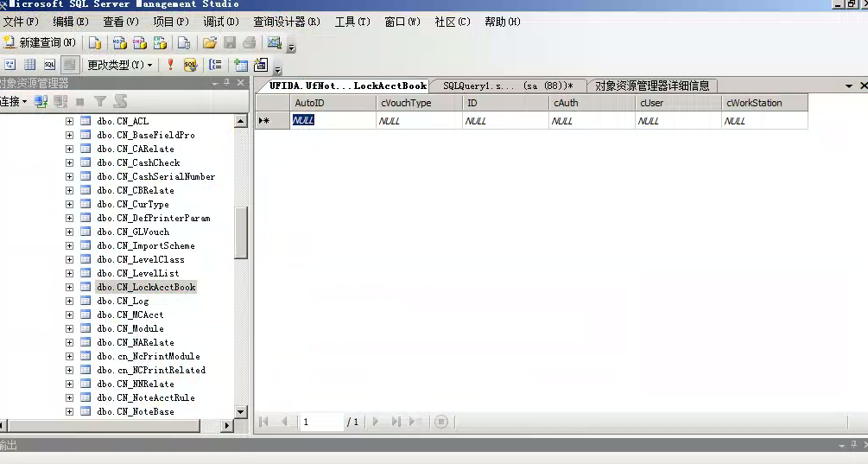
Task: Click the row number input field
Action: click(320, 422)
